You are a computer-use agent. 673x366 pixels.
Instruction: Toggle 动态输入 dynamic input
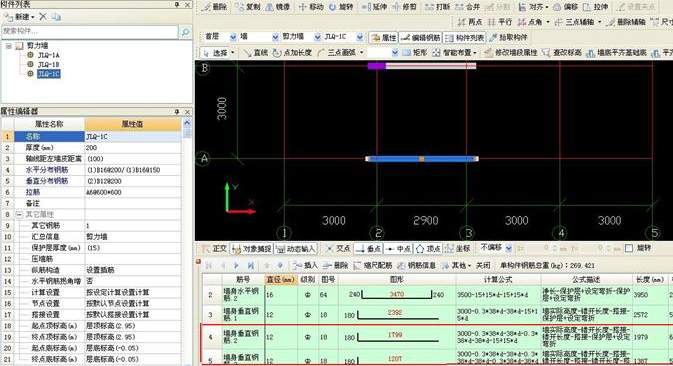295,248
